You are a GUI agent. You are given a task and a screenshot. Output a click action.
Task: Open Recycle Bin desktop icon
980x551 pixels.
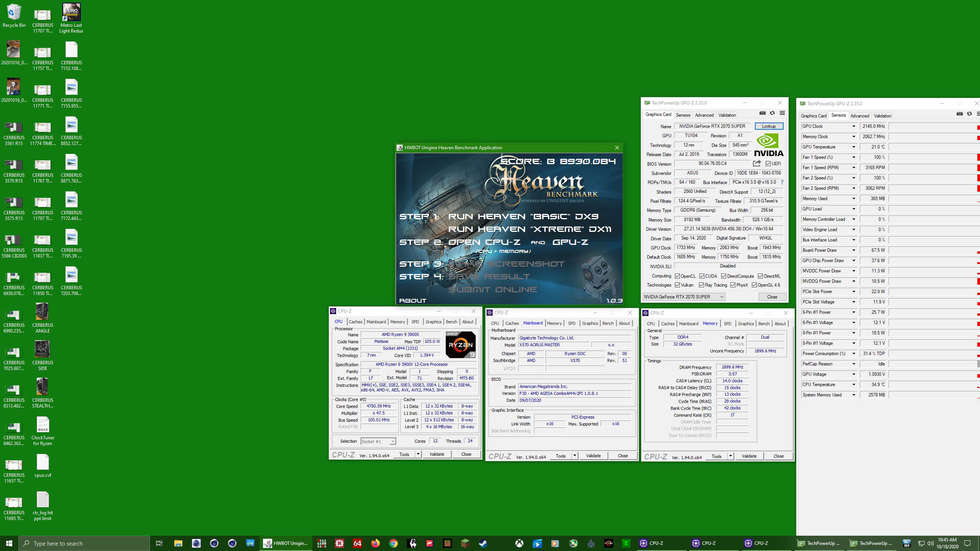point(14,16)
